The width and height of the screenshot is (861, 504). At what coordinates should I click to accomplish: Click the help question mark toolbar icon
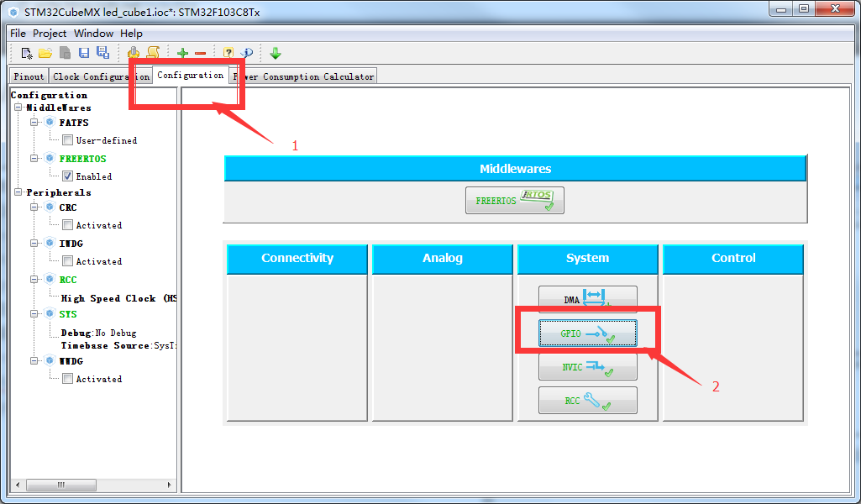(x=228, y=52)
